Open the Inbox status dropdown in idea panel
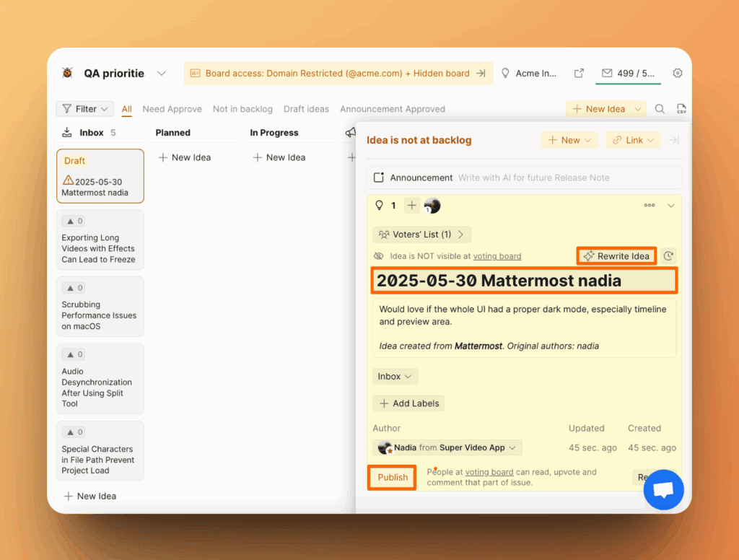Screen dimensions: 739x560 pos(395,377)
